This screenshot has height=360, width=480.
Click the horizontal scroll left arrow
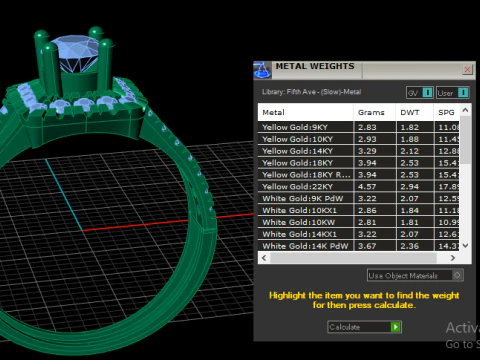click(x=264, y=258)
